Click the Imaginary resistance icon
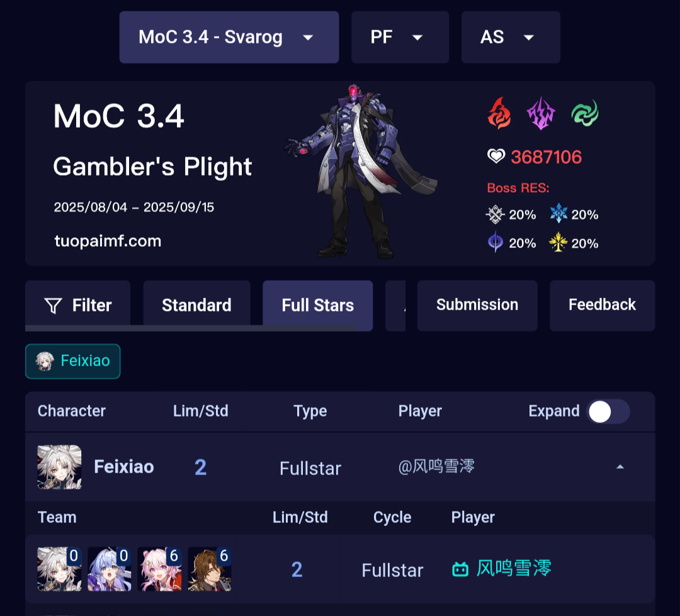 (558, 242)
